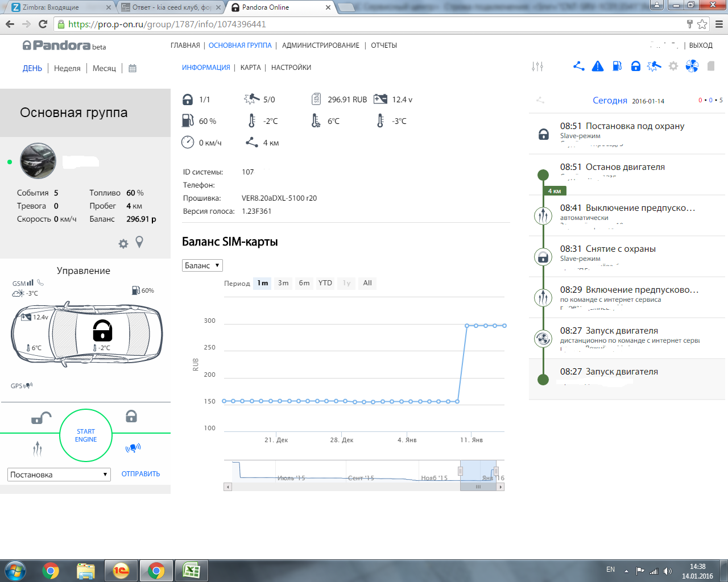Open the ОТЧЕТЫ menu item
Image resolution: width=728 pixels, height=582 pixels.
tap(384, 45)
